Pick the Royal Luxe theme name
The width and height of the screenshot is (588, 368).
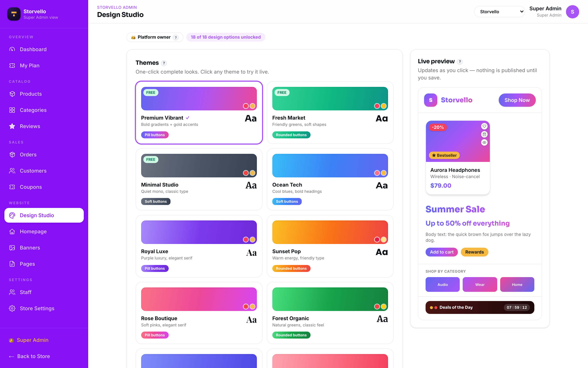(155, 251)
